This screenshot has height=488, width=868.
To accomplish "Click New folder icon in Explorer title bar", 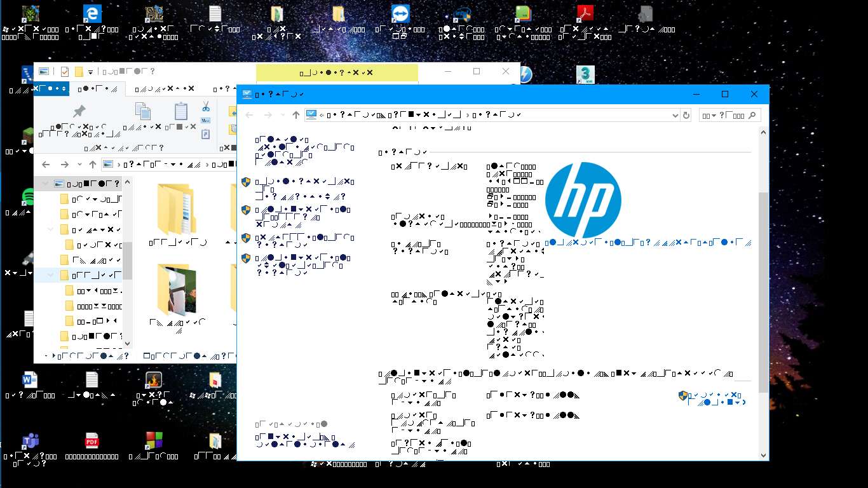I will pos(79,72).
